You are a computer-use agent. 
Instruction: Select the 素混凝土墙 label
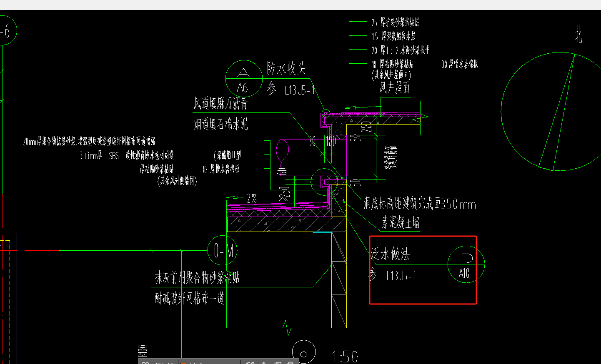point(401,222)
